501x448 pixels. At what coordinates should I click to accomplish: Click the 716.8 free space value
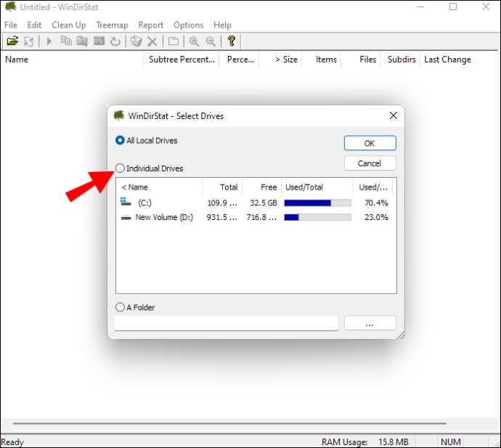pos(261,217)
